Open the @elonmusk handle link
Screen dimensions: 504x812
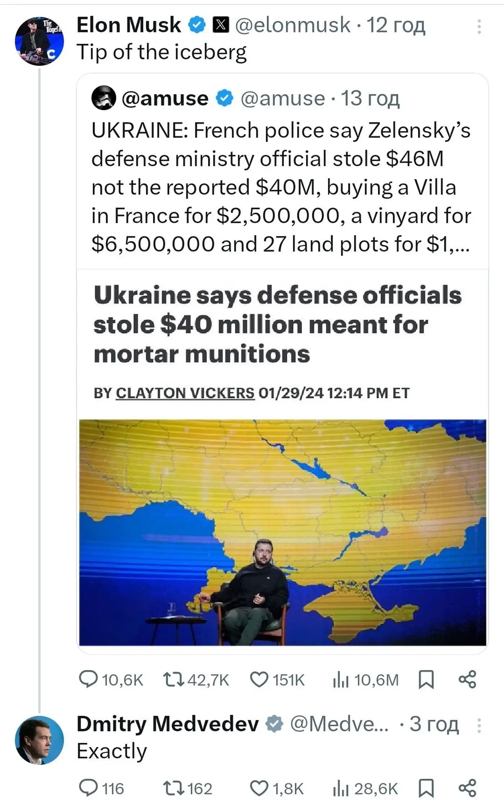pyautogui.click(x=292, y=25)
